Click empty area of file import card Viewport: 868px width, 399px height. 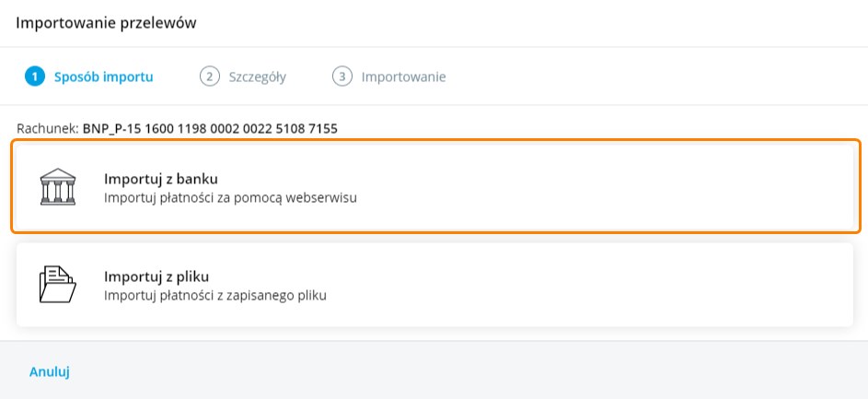point(598,284)
